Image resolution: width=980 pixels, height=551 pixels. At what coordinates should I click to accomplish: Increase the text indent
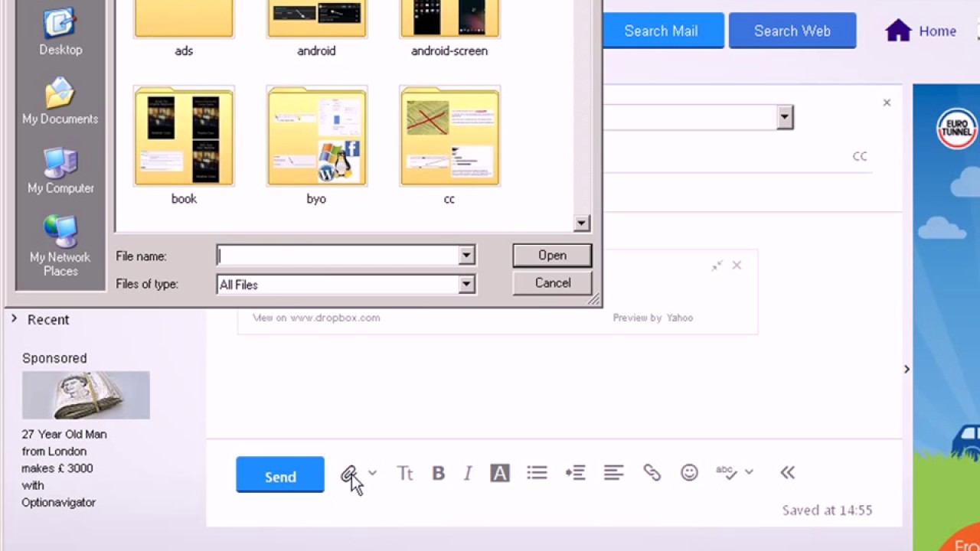[x=575, y=473]
